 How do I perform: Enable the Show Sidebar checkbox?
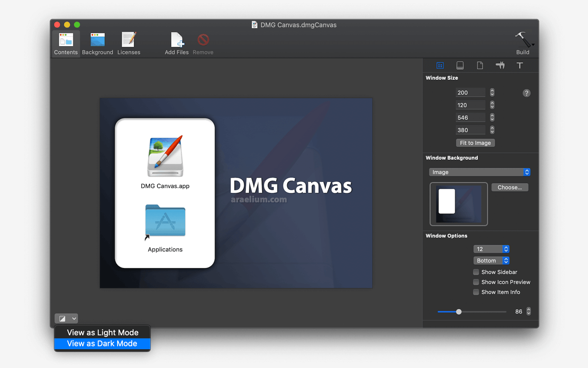point(476,272)
